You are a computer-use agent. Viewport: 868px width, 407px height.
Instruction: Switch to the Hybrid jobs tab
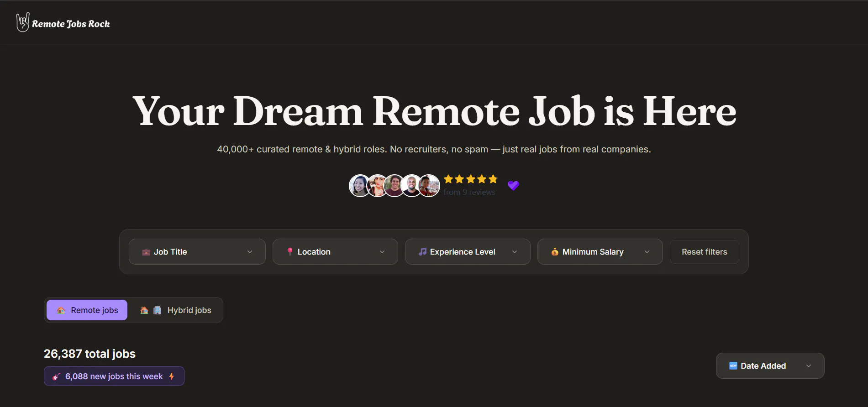pyautogui.click(x=176, y=310)
